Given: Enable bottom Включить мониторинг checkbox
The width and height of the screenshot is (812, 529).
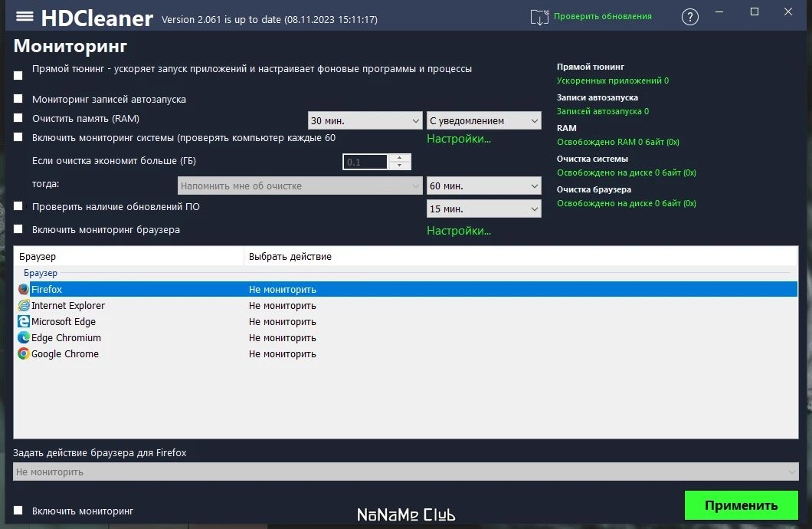Looking at the screenshot, I should [x=18, y=511].
